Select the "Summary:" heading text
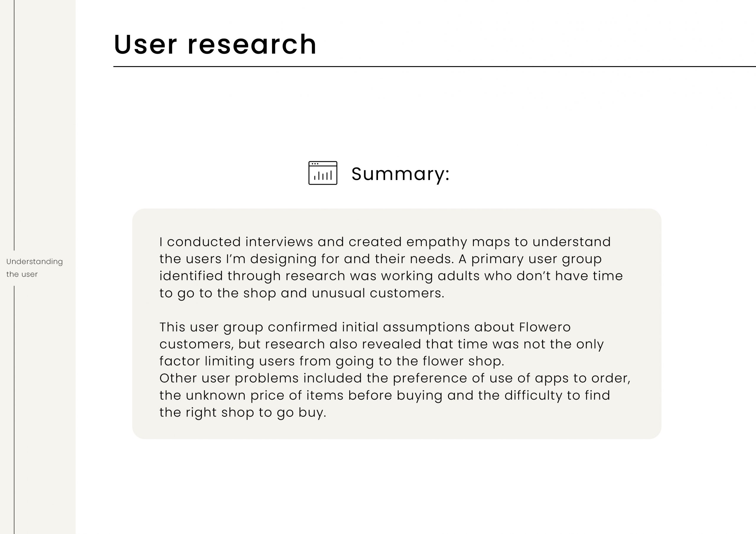Image resolution: width=756 pixels, height=534 pixels. click(400, 174)
